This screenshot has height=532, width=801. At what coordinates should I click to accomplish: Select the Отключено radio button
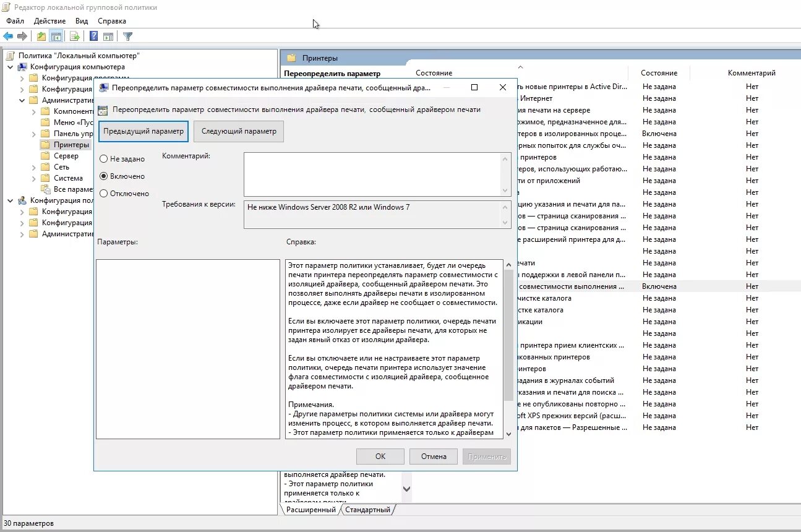[103, 194]
